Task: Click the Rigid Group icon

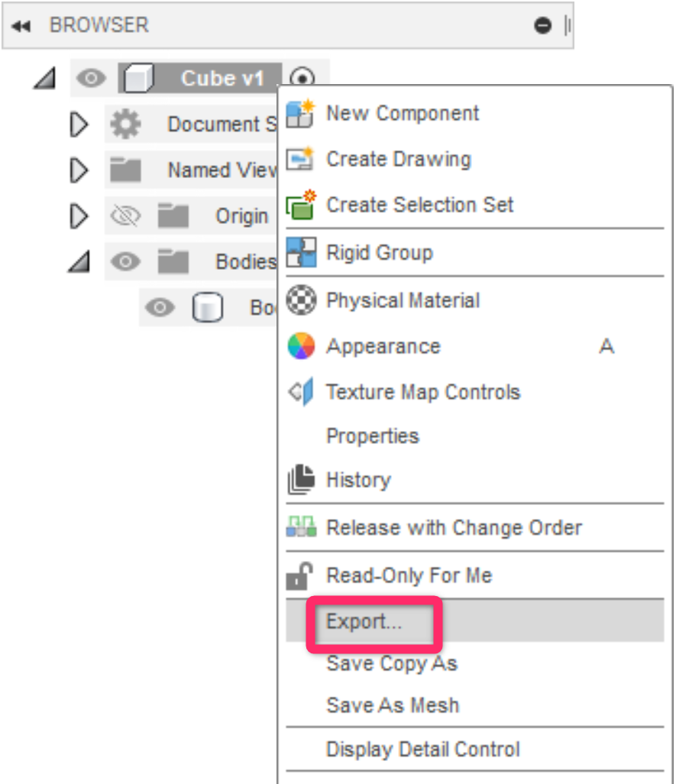Action: (x=300, y=252)
